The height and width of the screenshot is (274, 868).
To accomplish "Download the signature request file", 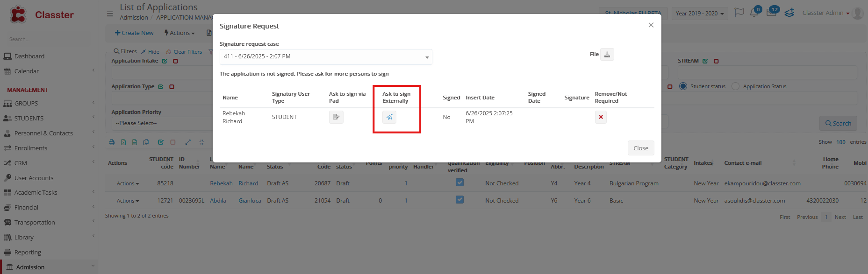I will 607,55.
